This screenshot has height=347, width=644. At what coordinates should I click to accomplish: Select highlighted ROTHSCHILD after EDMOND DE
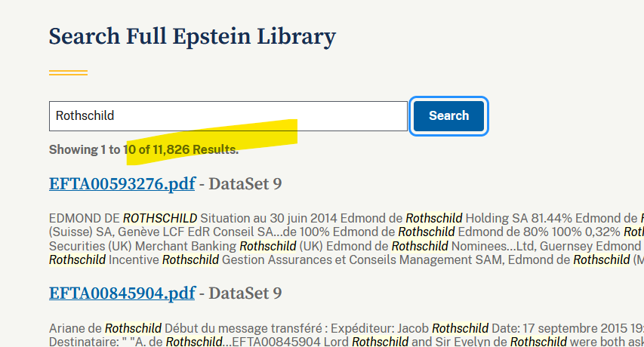[x=160, y=218]
